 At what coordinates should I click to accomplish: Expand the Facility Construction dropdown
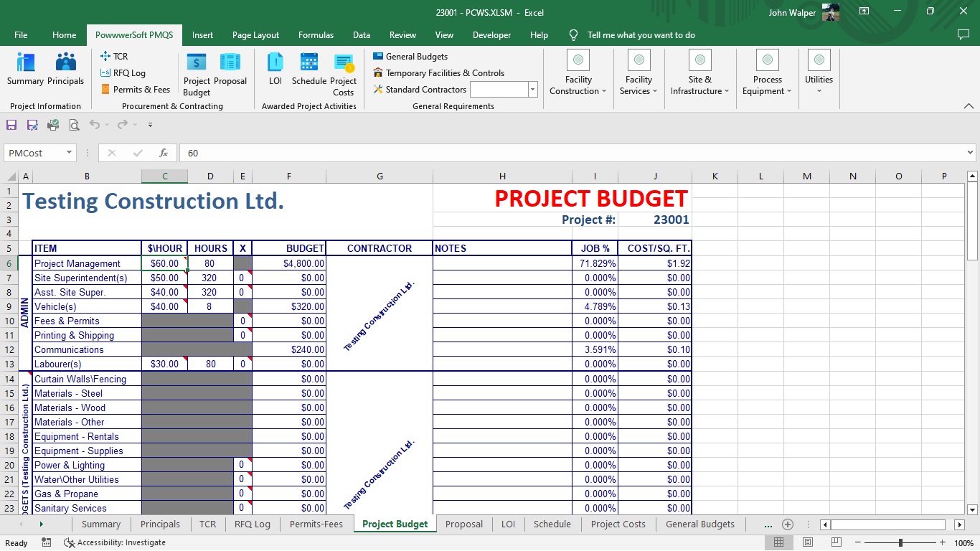[578, 85]
